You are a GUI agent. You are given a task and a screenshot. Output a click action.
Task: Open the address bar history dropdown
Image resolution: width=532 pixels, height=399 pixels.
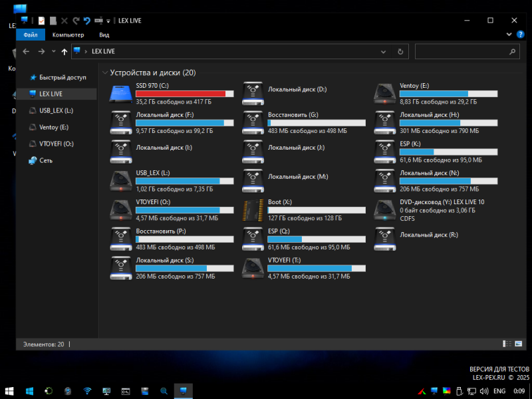[x=384, y=51]
